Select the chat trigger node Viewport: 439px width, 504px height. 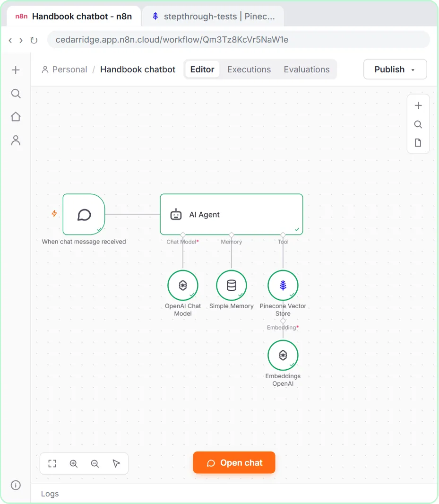click(84, 214)
